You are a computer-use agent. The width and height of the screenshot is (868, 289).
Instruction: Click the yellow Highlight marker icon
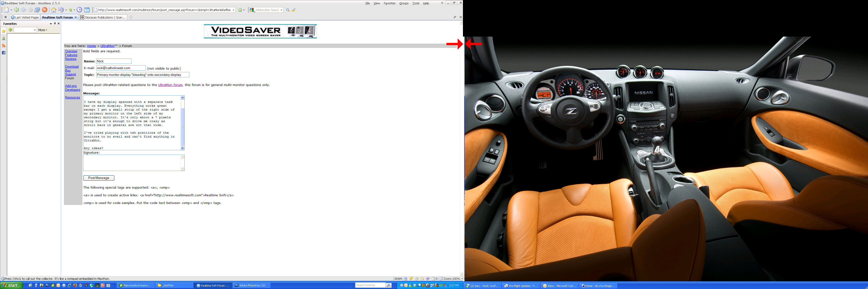(293, 10)
